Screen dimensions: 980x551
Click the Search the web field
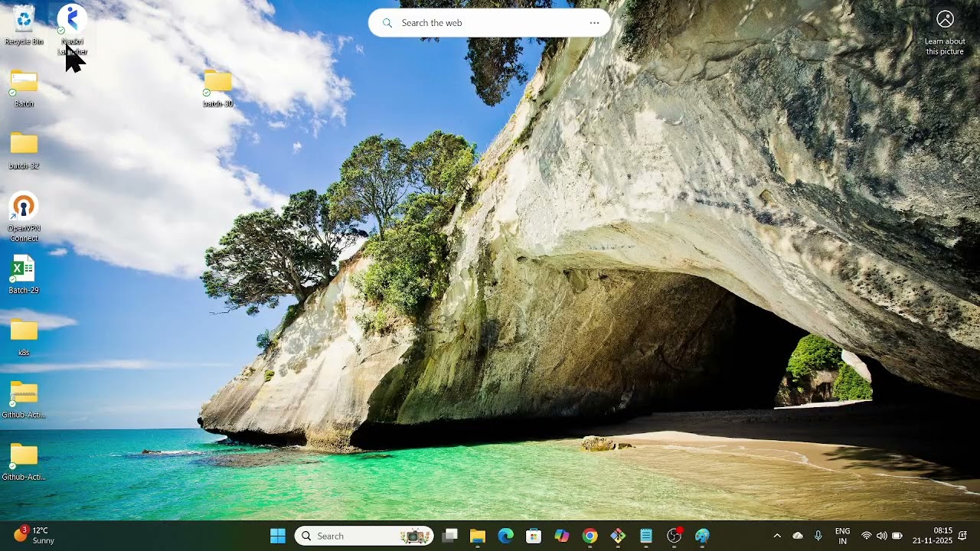click(490, 23)
